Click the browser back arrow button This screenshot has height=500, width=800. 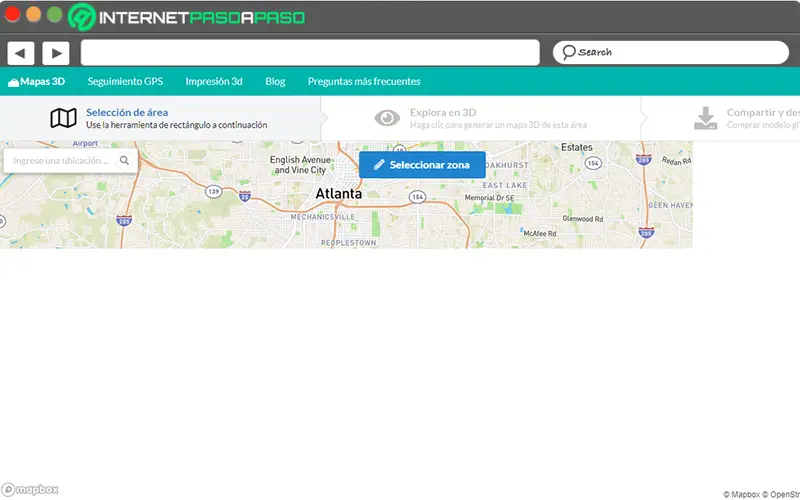coord(20,53)
